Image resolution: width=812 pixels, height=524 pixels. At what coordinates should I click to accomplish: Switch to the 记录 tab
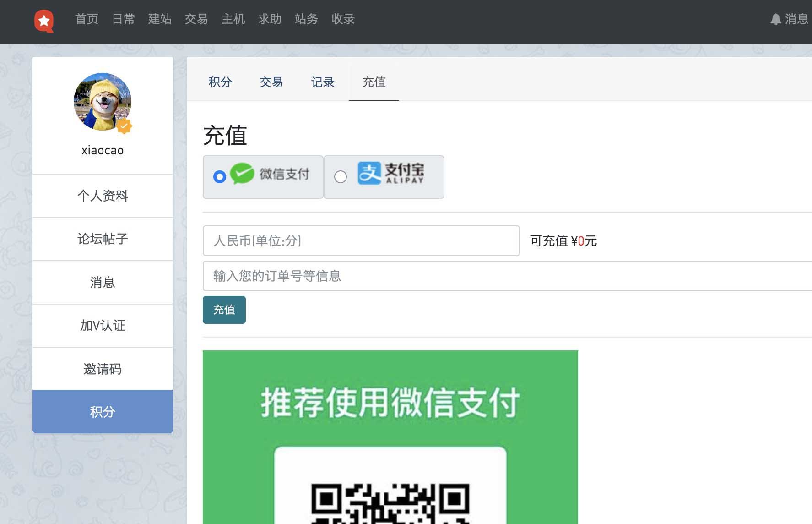click(x=323, y=82)
